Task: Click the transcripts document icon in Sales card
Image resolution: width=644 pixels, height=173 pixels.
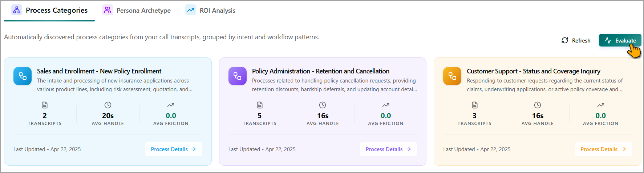Action: click(45, 105)
